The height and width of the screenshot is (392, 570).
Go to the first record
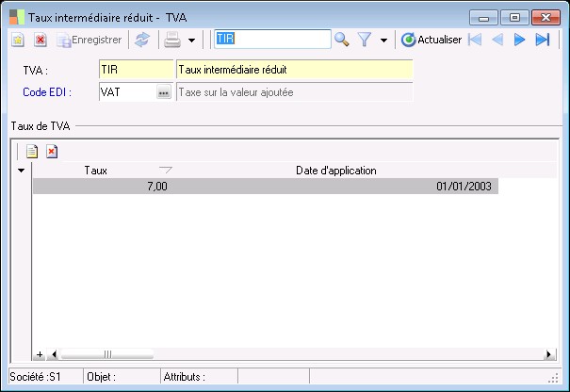475,40
